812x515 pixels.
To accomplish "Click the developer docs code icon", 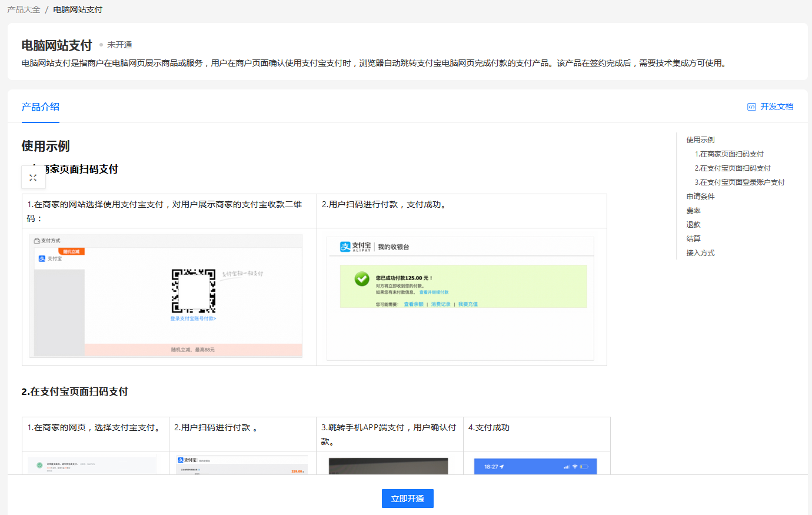I will tap(751, 107).
